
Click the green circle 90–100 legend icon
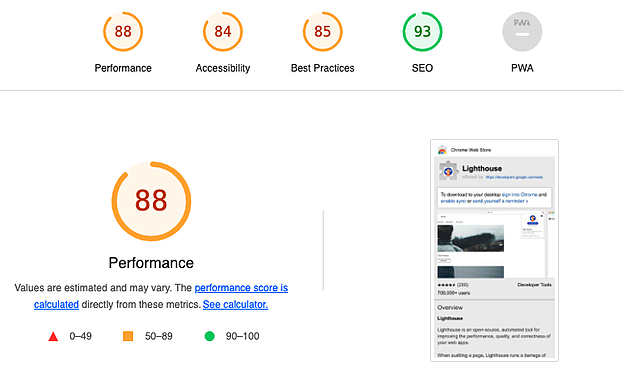point(209,336)
